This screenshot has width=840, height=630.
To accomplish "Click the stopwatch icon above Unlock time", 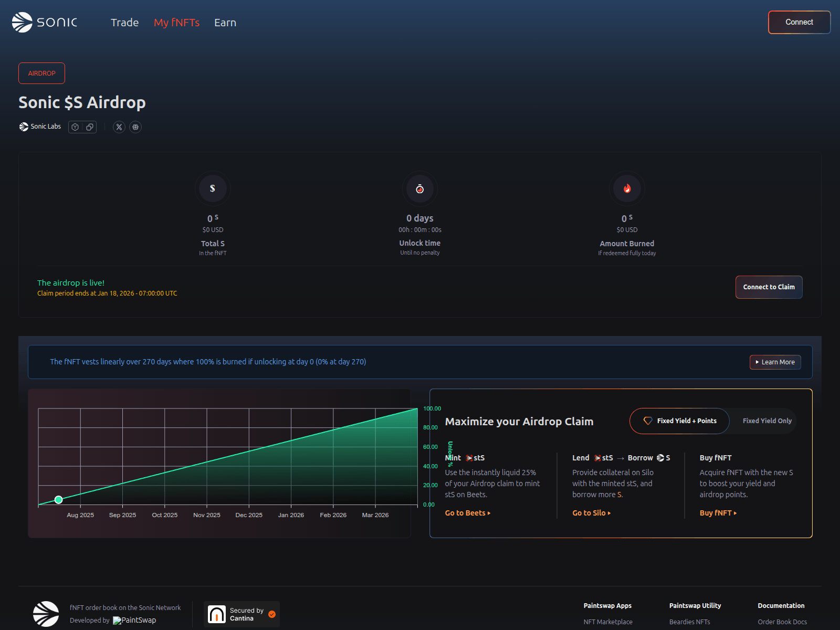I will click(419, 188).
